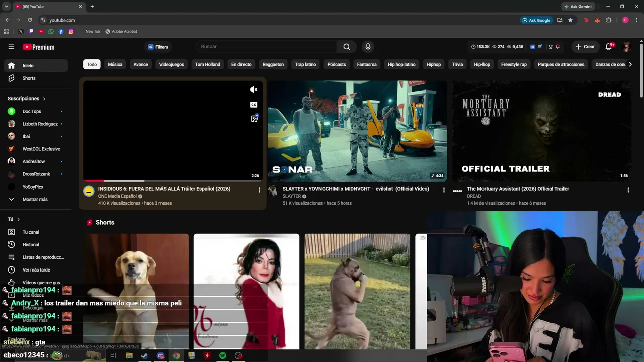This screenshot has width=644, height=362.
Task: Click the X bookmark icon
Action: pyautogui.click(x=21, y=31)
